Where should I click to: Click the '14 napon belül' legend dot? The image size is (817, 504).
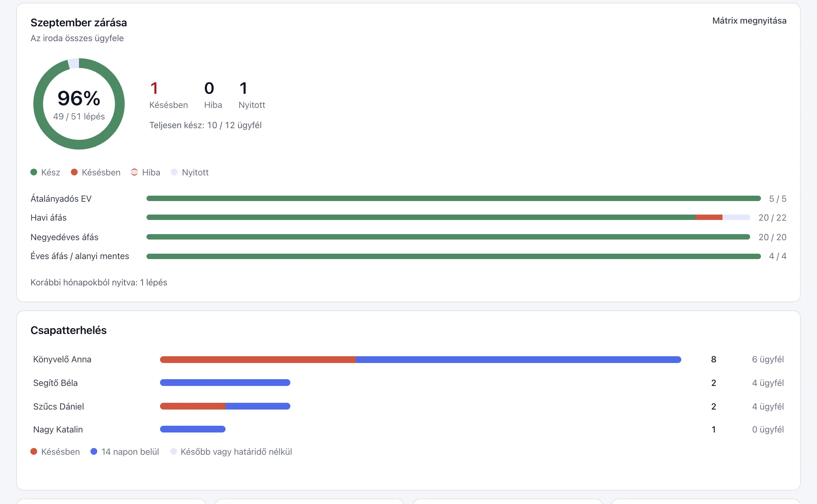pos(94,451)
